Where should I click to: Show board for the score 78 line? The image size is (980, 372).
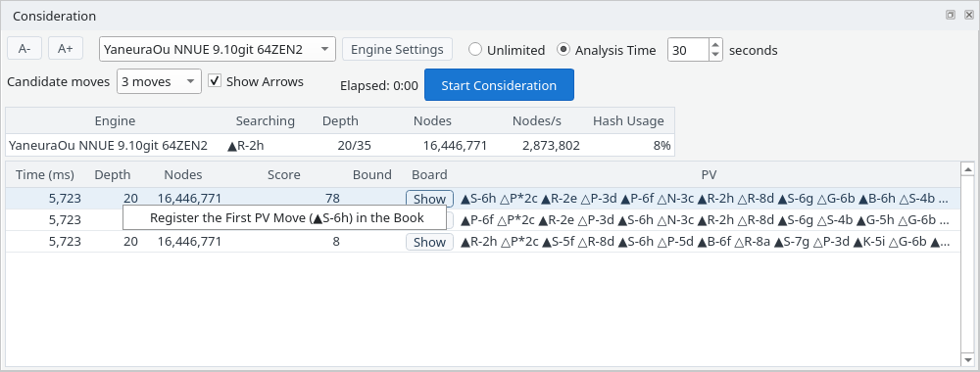[x=429, y=199]
